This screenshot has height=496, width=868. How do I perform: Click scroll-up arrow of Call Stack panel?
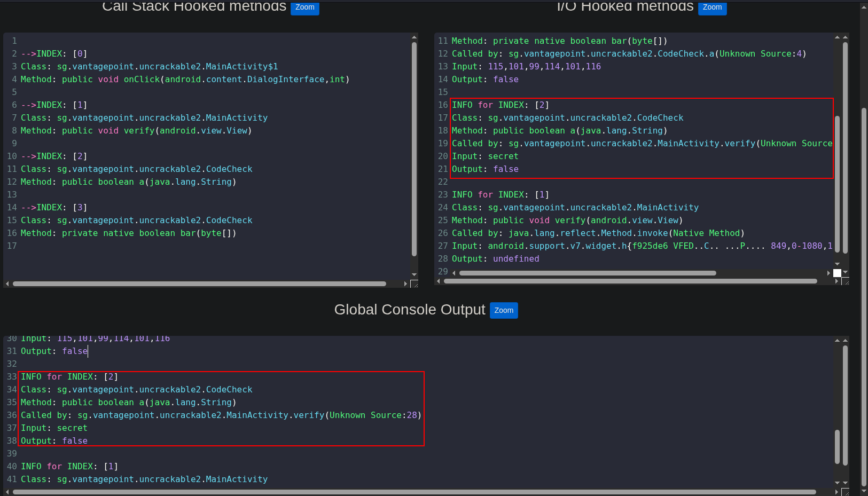click(x=414, y=37)
